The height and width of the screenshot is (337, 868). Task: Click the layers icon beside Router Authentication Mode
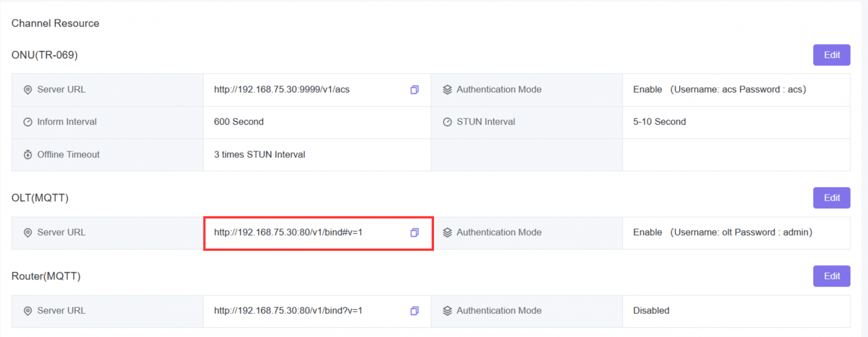point(446,310)
